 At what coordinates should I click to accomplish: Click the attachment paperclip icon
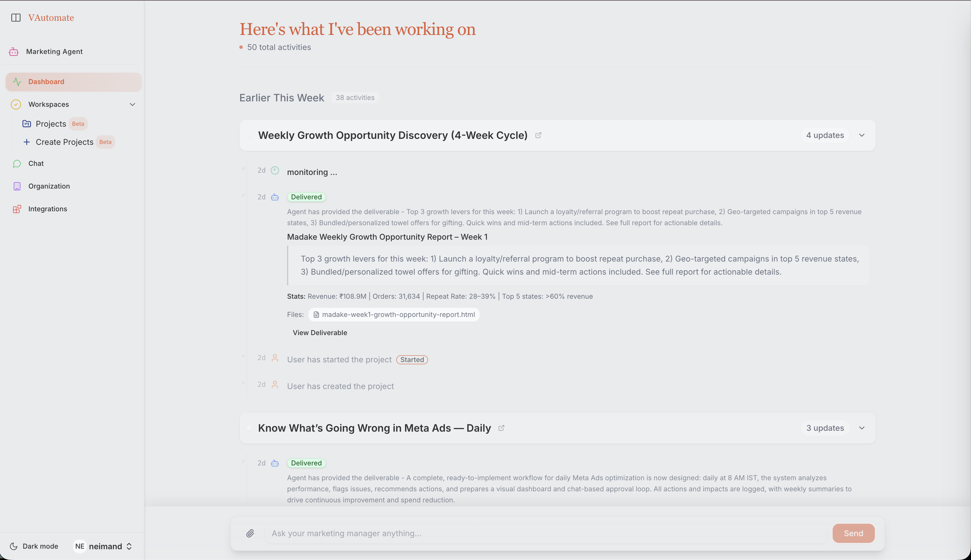coord(250,533)
